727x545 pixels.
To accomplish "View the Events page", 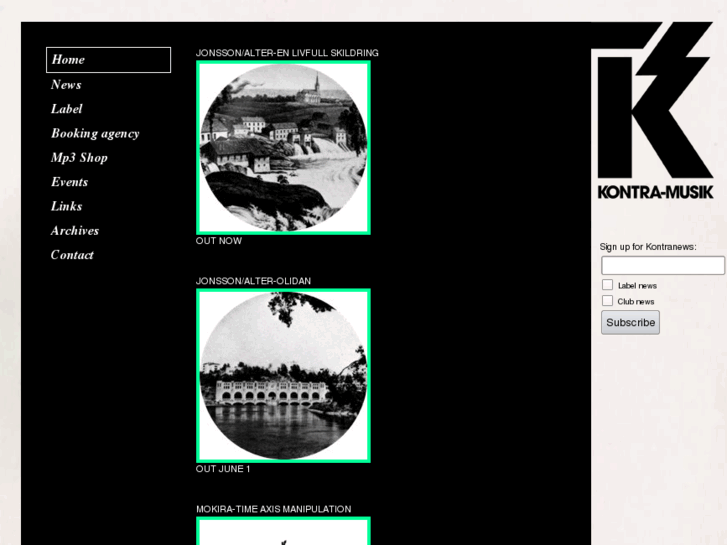I will 70,182.
